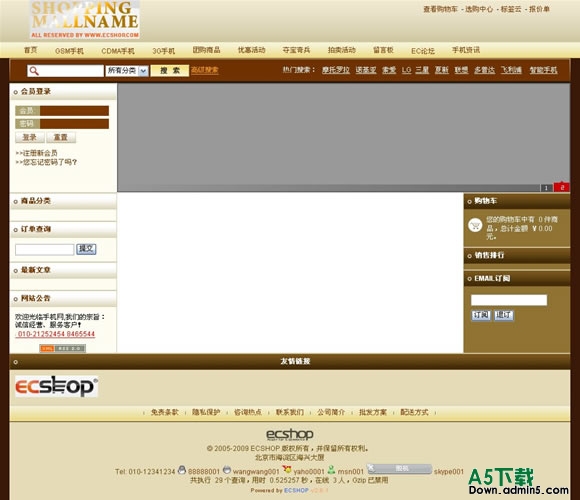580x500 pixels.
Task: Click the Yahoo messenger icon beside yaho0001
Action: click(x=287, y=469)
